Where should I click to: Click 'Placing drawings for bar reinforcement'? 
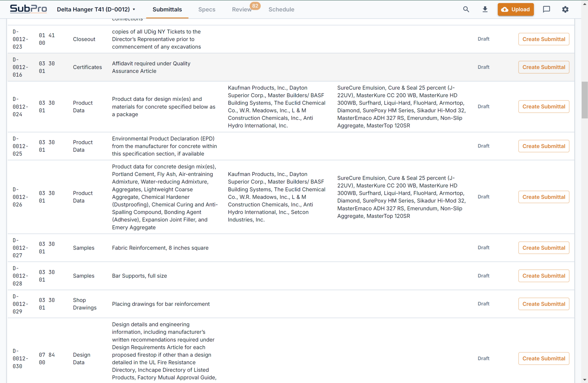[161, 304]
